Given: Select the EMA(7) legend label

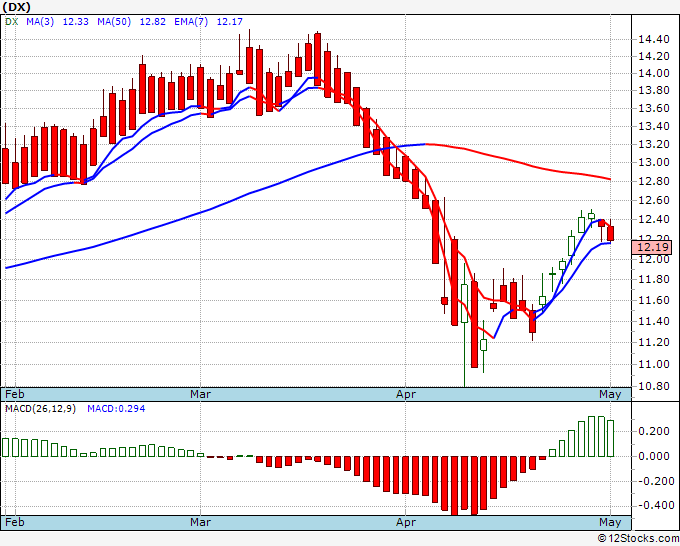Looking at the screenshot, I should 191,21.
